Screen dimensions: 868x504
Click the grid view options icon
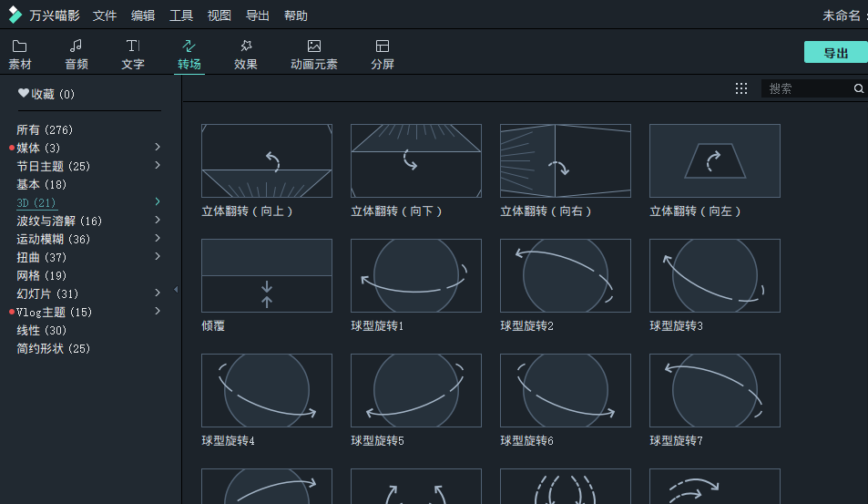pyautogui.click(x=741, y=88)
